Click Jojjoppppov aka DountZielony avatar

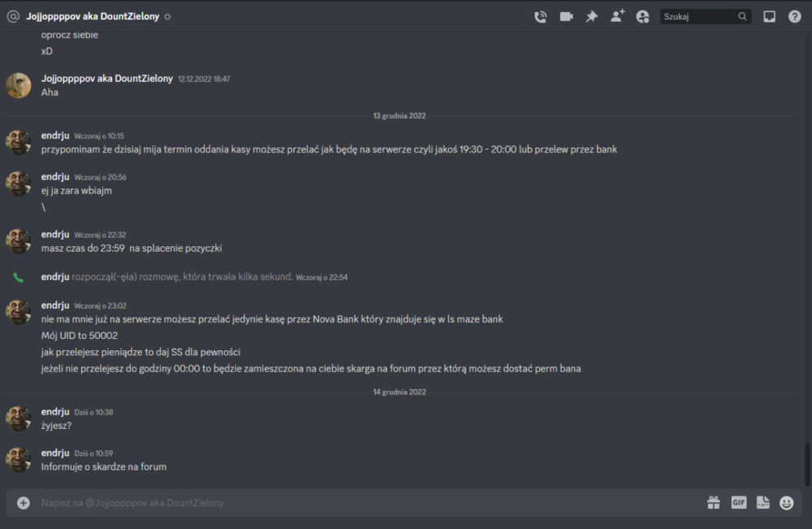coord(18,85)
